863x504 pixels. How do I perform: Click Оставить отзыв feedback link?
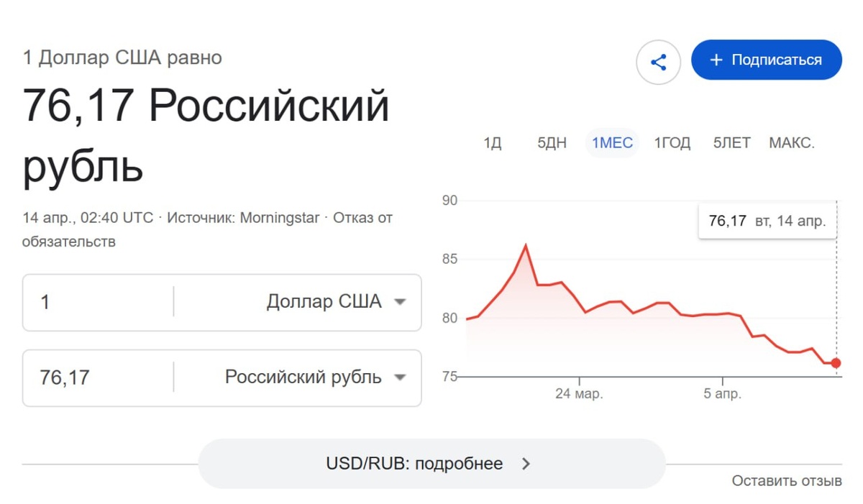(x=787, y=480)
